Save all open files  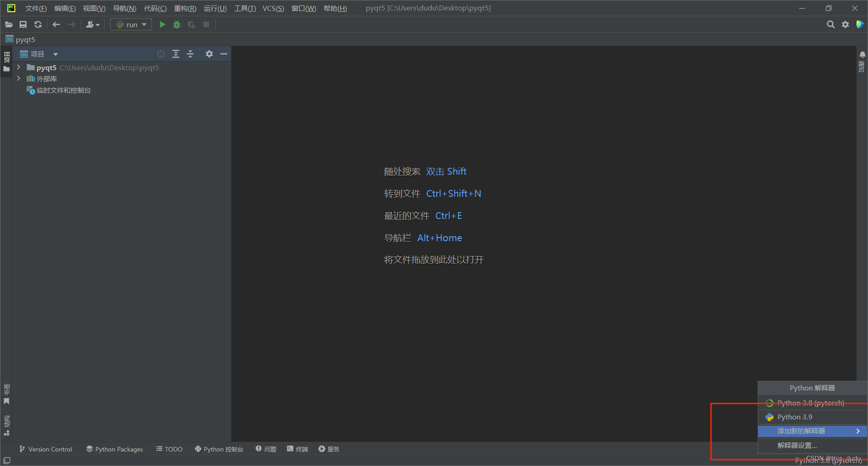click(23, 24)
